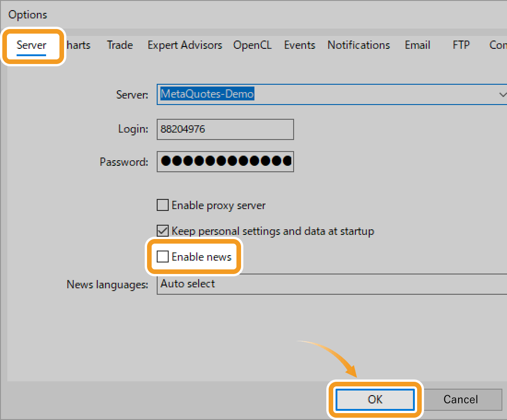
Task: Switch to the Server tab
Action: [31, 45]
